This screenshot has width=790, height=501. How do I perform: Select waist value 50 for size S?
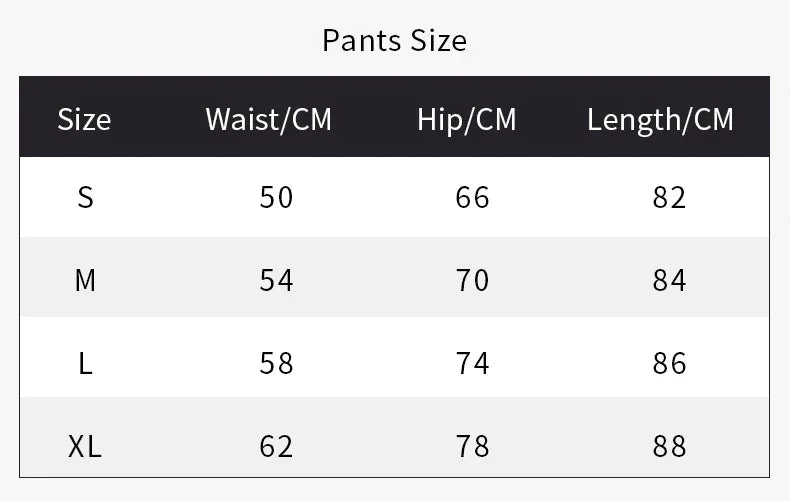276,198
